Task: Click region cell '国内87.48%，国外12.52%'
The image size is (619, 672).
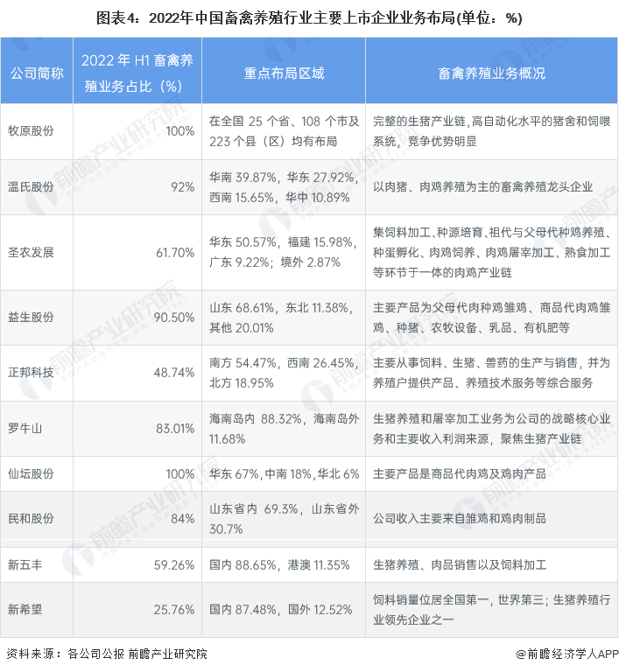Action: point(280,609)
